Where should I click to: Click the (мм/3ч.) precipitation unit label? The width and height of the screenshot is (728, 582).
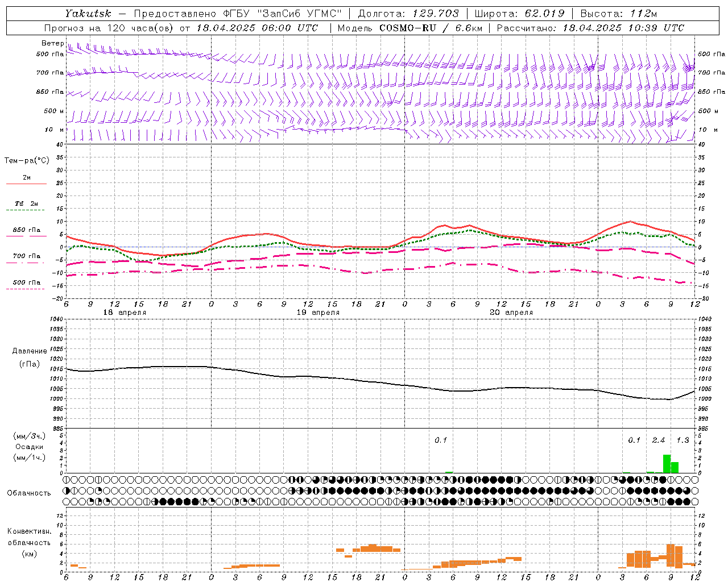pyautogui.click(x=30, y=436)
